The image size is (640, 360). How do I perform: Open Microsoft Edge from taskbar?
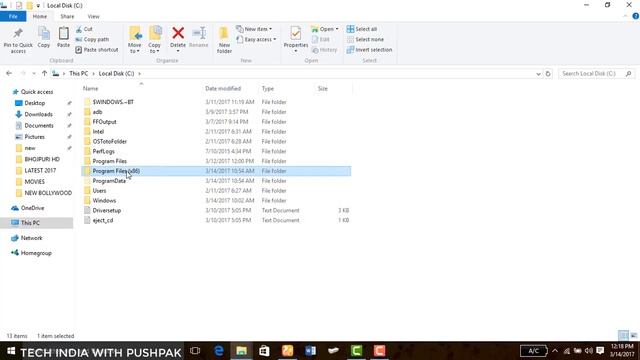point(219,351)
